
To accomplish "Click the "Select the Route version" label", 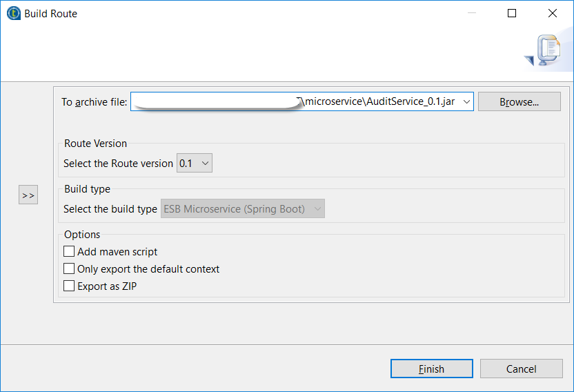I will (x=118, y=164).
